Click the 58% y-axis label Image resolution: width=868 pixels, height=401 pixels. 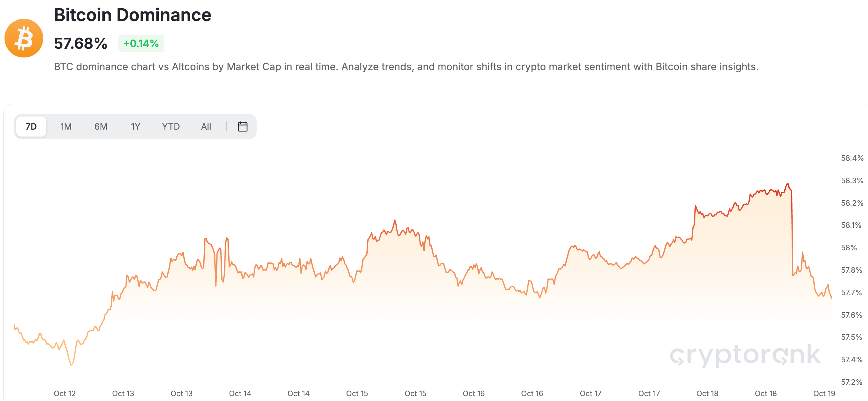(849, 248)
